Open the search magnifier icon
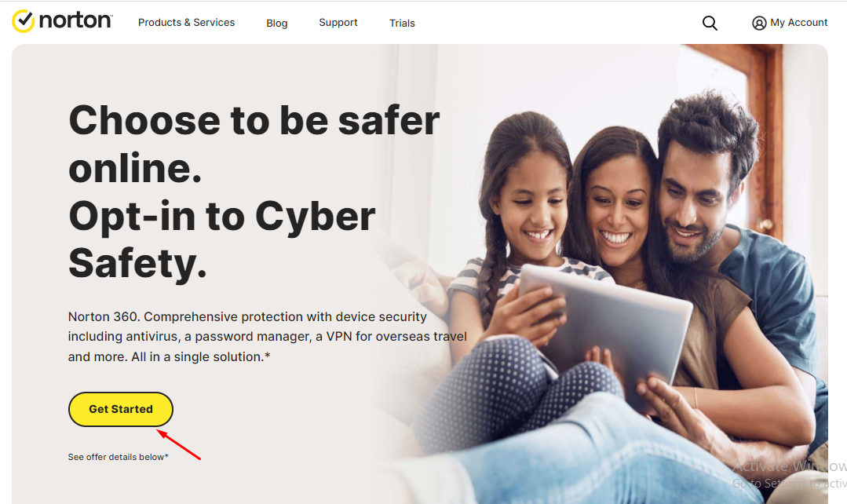 [x=710, y=23]
